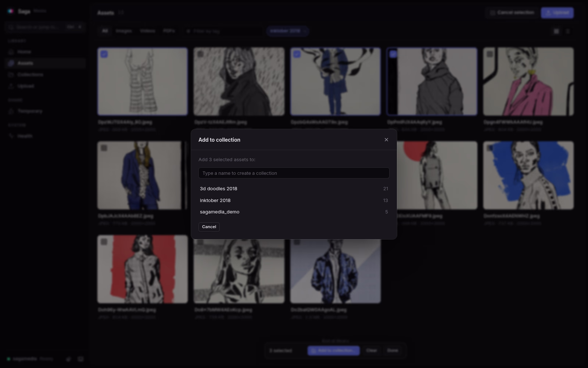Image resolution: width=588 pixels, height=368 pixels.
Task: Click Clear in the selection bar
Action: click(372, 351)
